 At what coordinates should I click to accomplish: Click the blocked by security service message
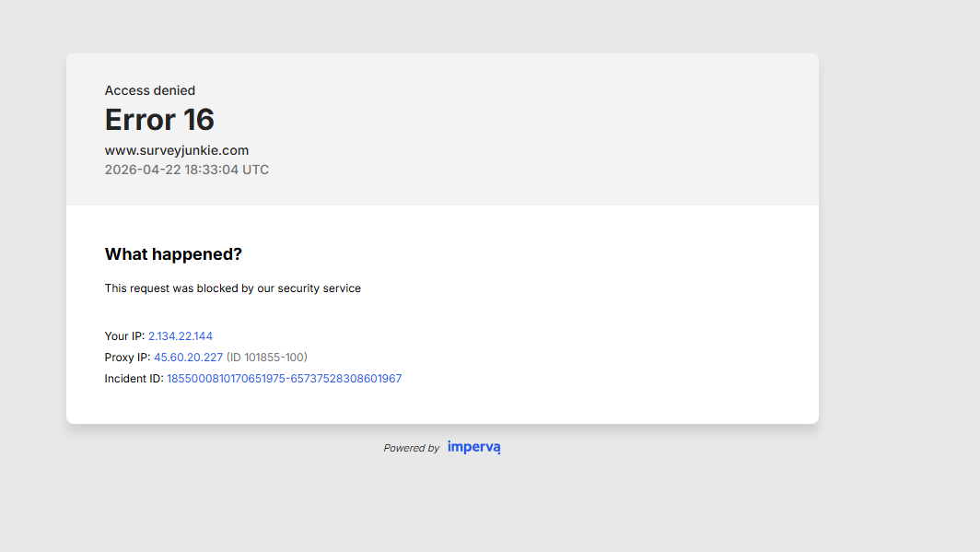233,288
